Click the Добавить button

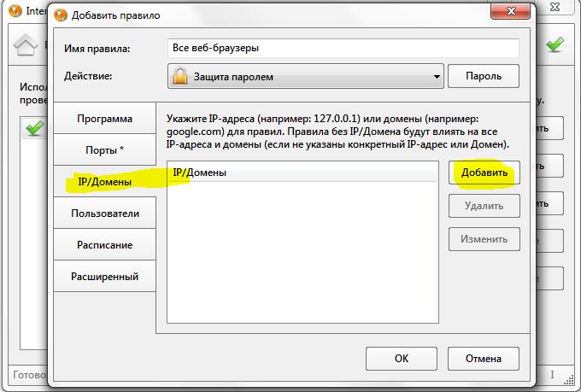click(x=484, y=173)
